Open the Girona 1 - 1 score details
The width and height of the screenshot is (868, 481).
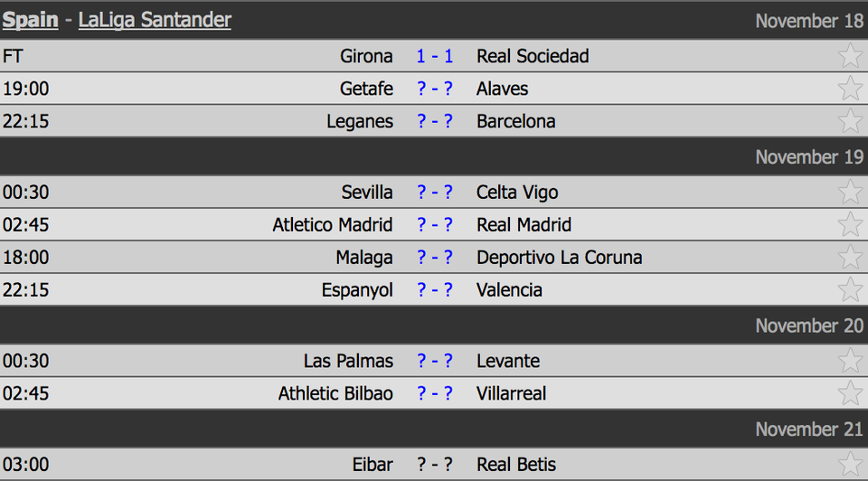pos(435,56)
